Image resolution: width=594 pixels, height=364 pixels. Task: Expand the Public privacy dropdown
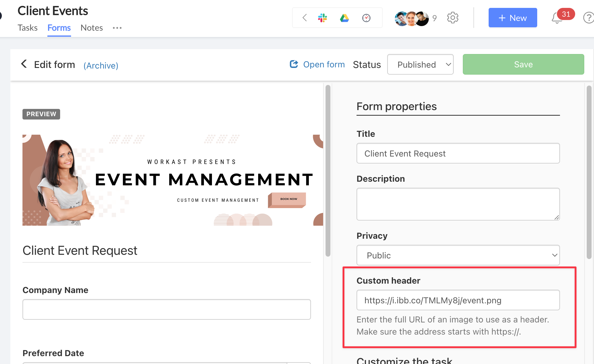[x=458, y=255]
